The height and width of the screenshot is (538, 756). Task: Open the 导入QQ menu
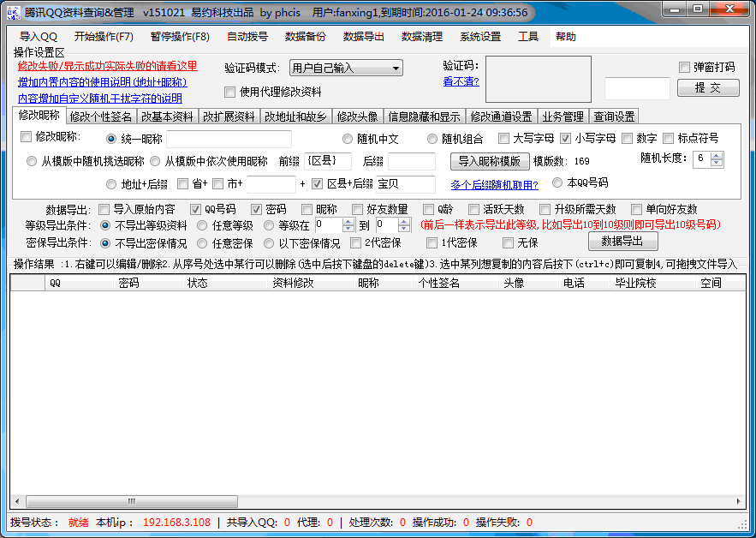(39, 37)
